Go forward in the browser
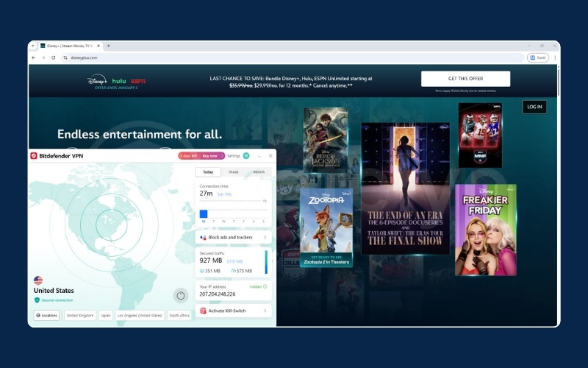 [x=43, y=58]
